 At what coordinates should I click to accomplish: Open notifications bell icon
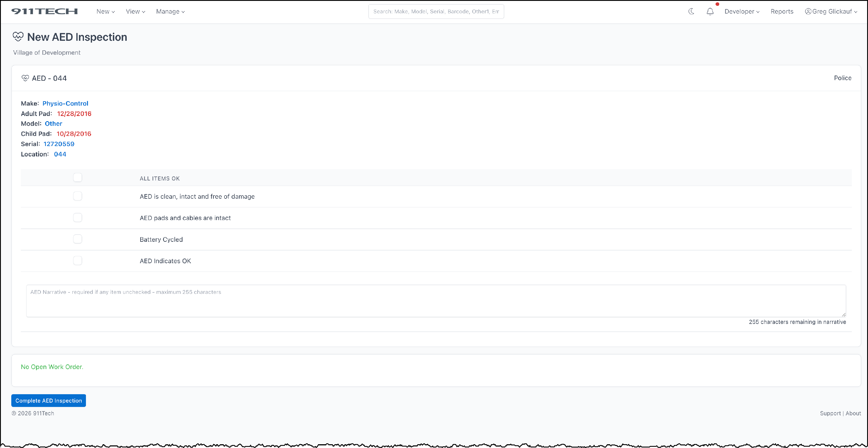tap(710, 12)
